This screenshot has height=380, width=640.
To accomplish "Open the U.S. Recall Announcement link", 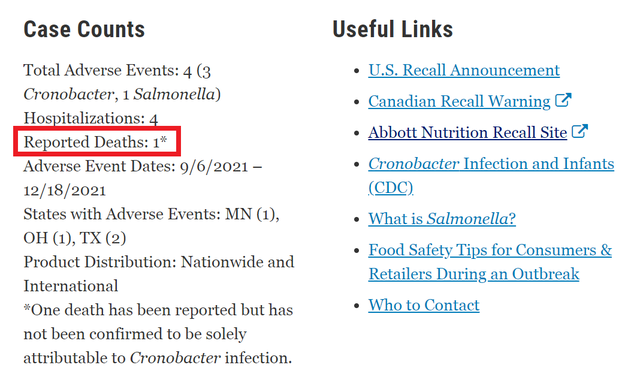I will click(464, 70).
